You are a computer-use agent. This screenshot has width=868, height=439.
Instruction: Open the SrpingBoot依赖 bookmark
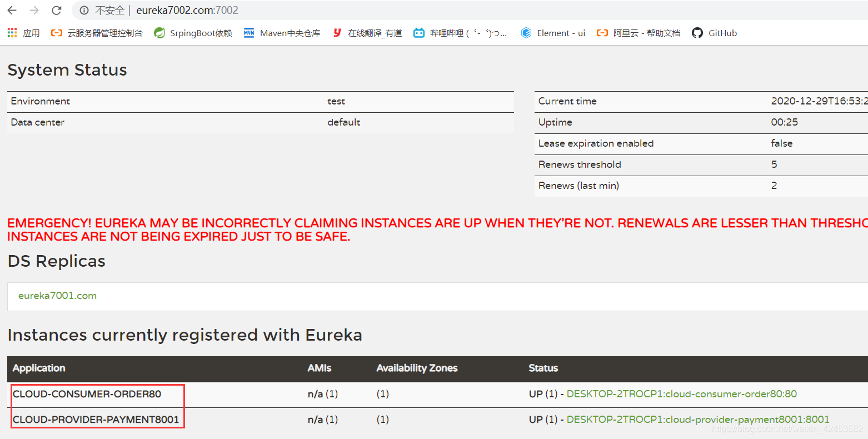tap(193, 33)
